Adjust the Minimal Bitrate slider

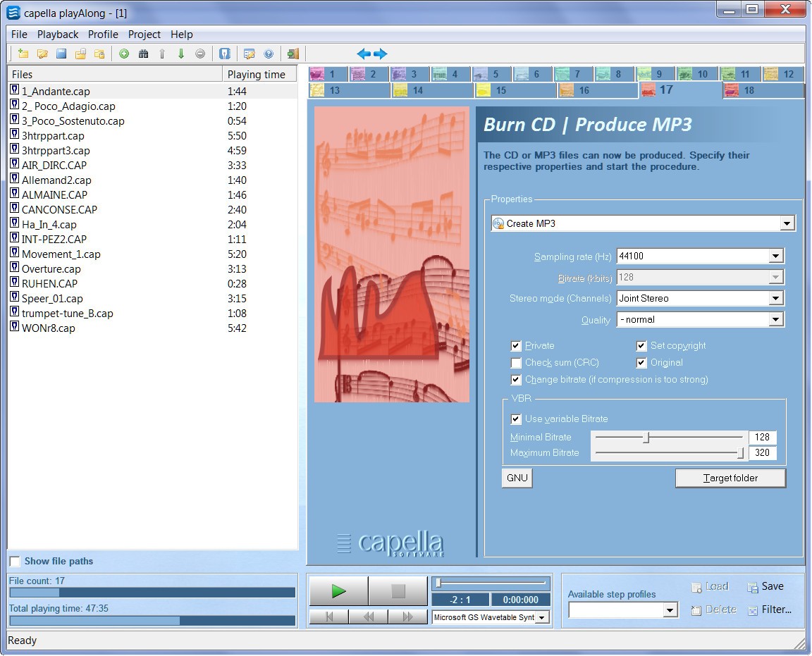click(x=646, y=438)
